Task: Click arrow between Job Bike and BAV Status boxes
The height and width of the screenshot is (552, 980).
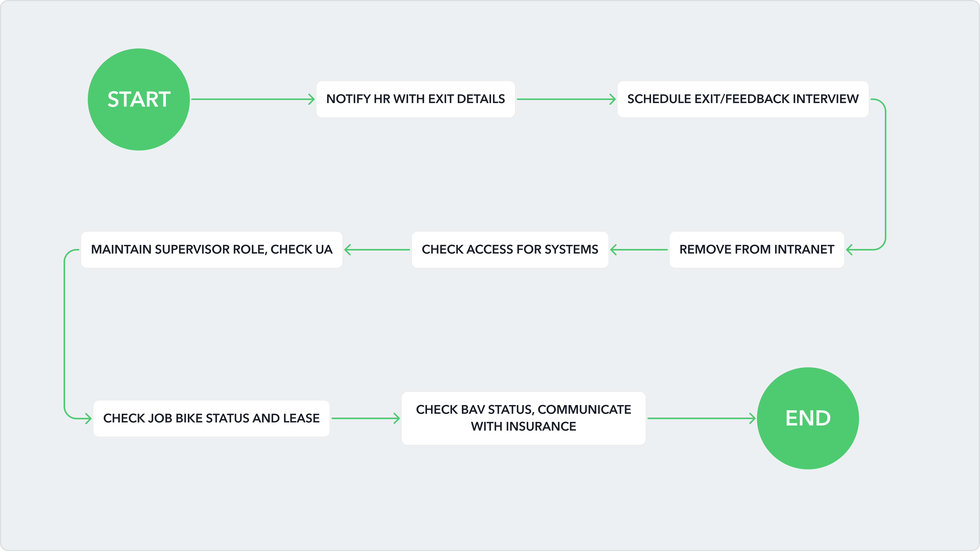Action: coord(365,418)
